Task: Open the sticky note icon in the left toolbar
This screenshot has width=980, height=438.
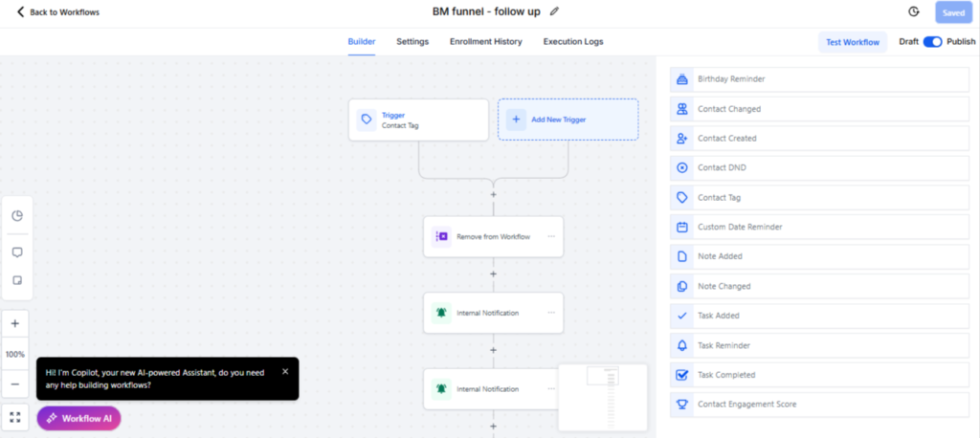Action: (17, 280)
